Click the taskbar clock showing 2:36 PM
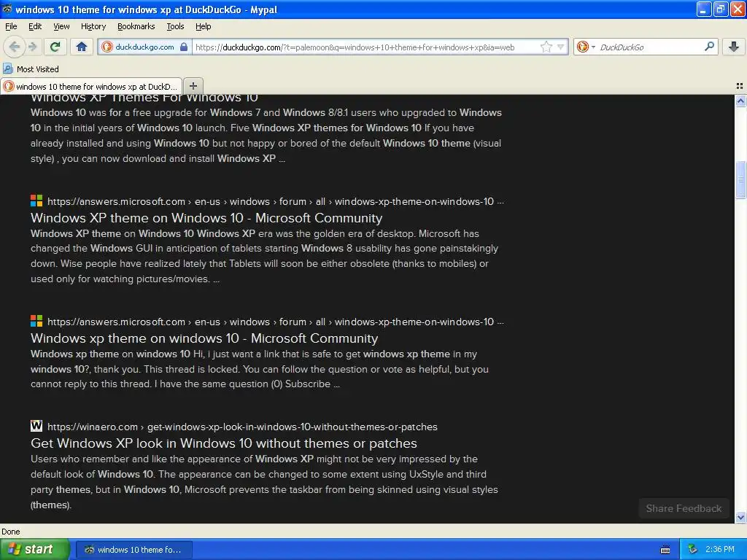Screen dimensions: 747x560 pos(720,549)
